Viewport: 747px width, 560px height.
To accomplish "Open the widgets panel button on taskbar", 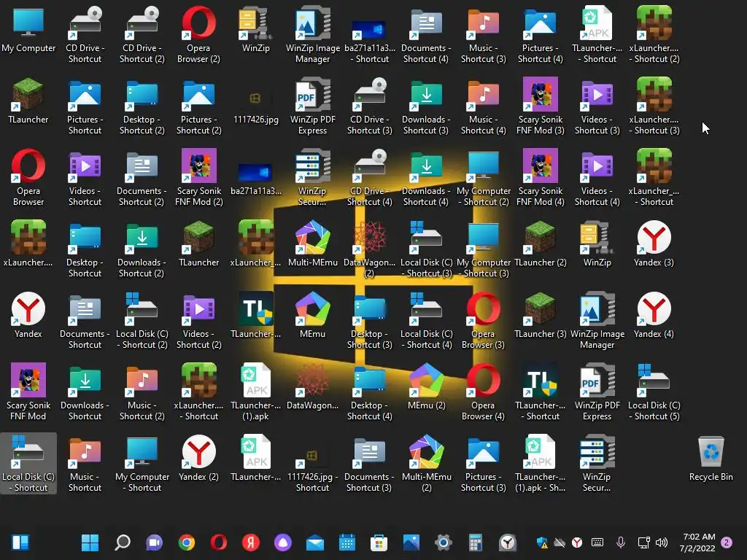I will point(20,542).
